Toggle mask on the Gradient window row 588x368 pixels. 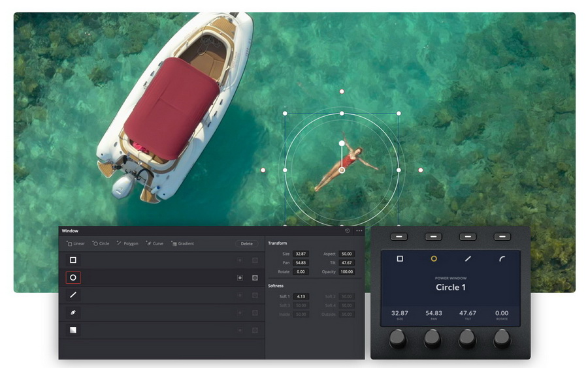(255, 330)
